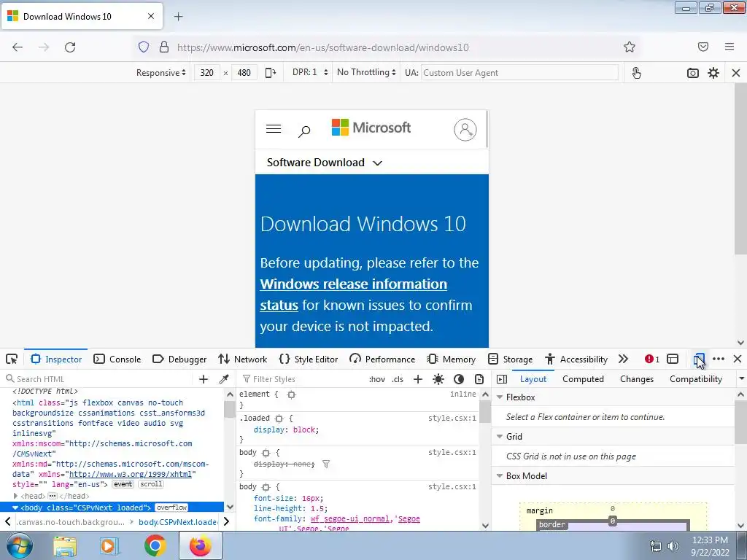747x560 pixels.
Task: Click the event badge on html
Action: tap(123, 484)
